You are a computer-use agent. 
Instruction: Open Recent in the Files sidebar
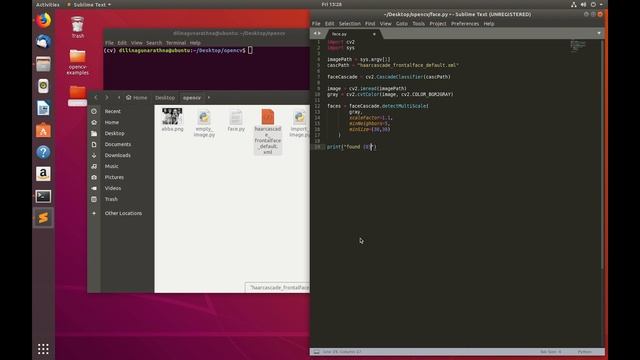click(112, 111)
